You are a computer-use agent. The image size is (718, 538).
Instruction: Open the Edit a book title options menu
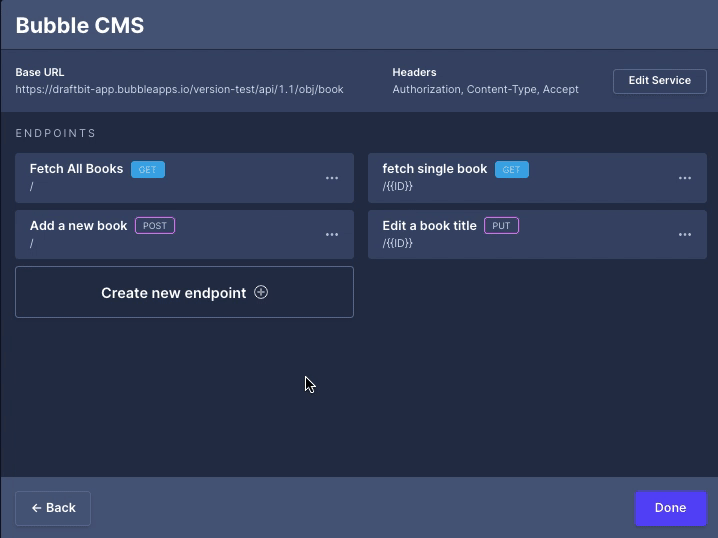pyautogui.click(x=685, y=234)
